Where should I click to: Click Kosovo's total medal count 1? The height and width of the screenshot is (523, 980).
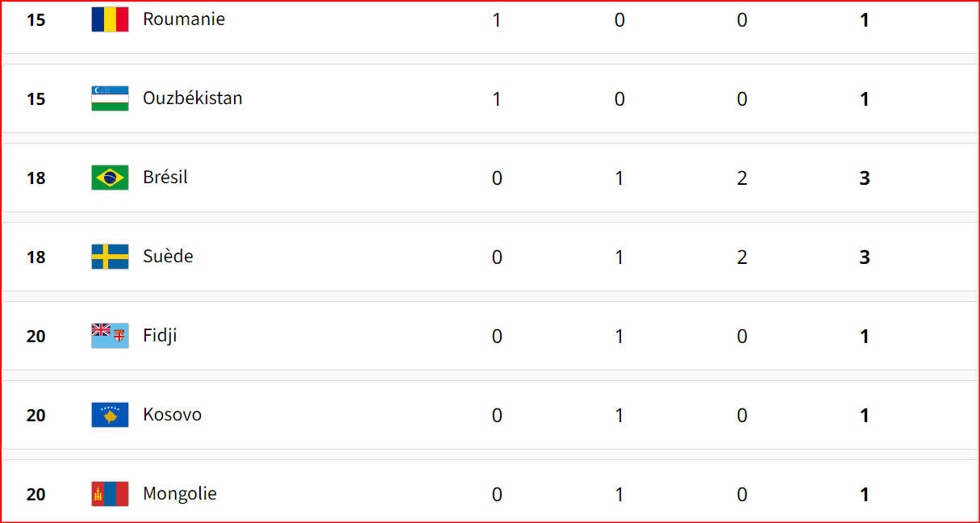pyautogui.click(x=865, y=416)
